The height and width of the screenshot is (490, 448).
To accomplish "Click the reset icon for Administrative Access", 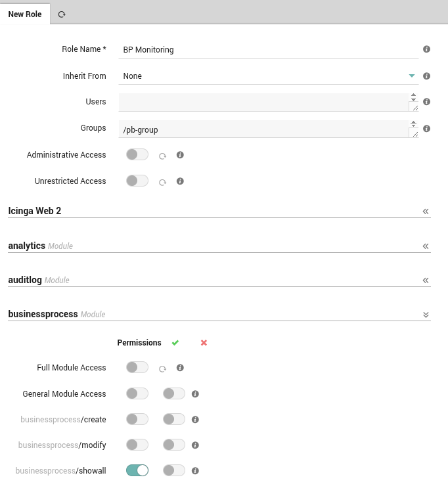I will 162,156.
